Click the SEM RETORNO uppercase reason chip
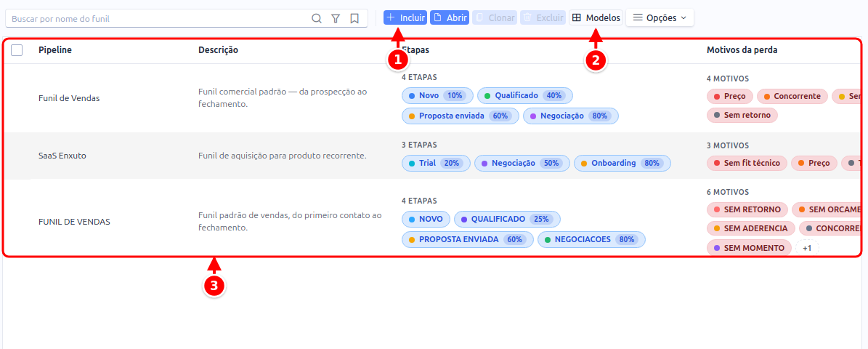 pyautogui.click(x=747, y=210)
